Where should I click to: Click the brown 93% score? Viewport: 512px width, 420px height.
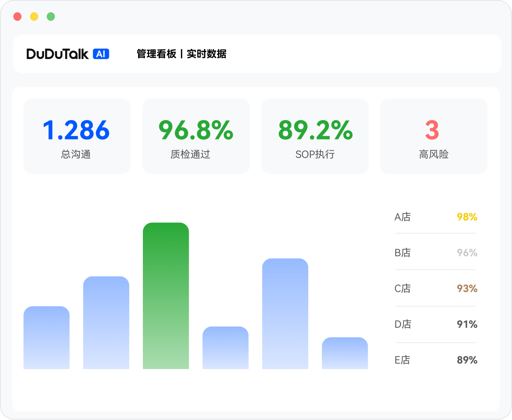click(x=467, y=289)
